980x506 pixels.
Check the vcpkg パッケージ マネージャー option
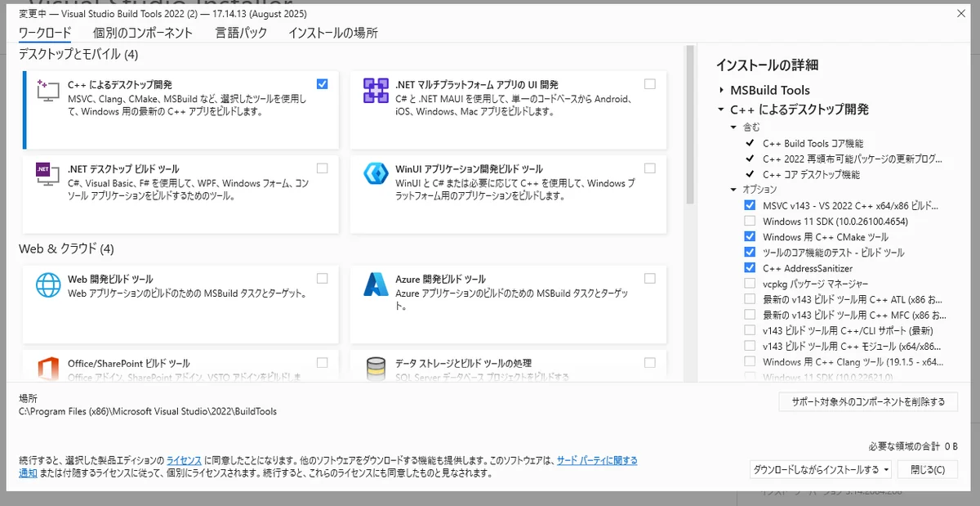[x=750, y=284]
